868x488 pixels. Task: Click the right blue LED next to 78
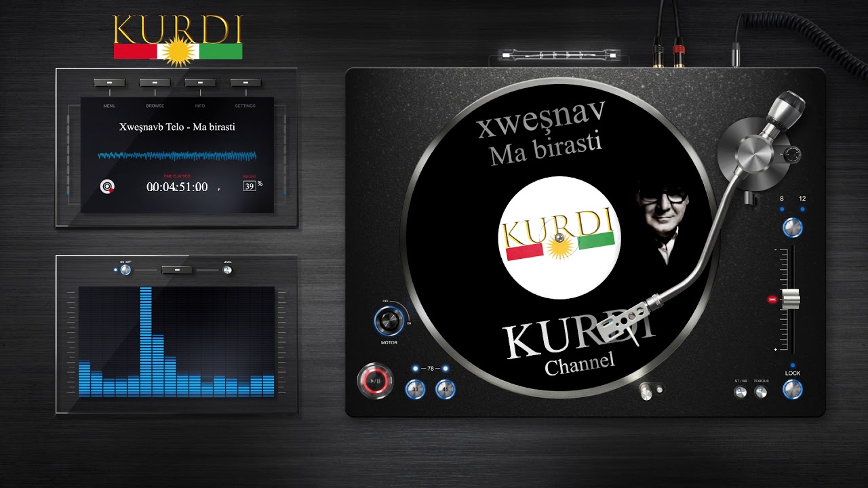pyautogui.click(x=446, y=369)
